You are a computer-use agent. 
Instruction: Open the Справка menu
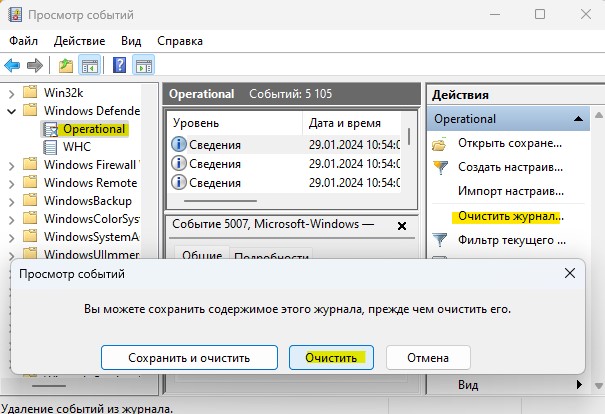180,41
